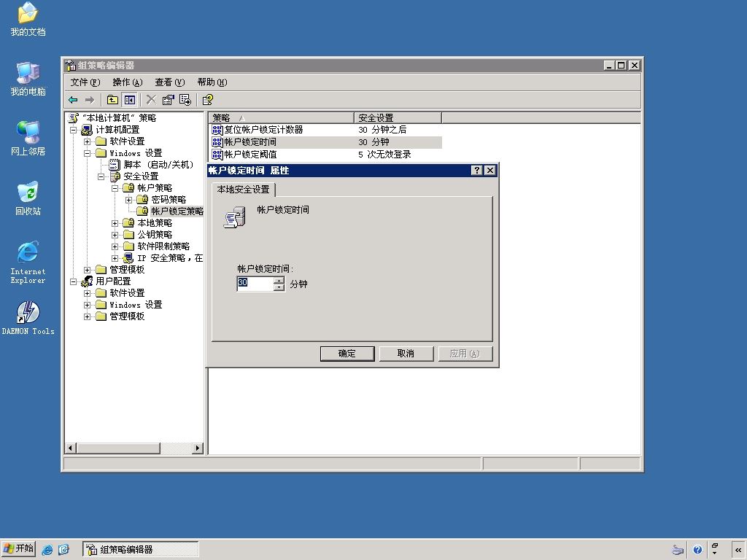The image size is (747, 560).
Task: Click the 取消 button
Action: point(406,354)
